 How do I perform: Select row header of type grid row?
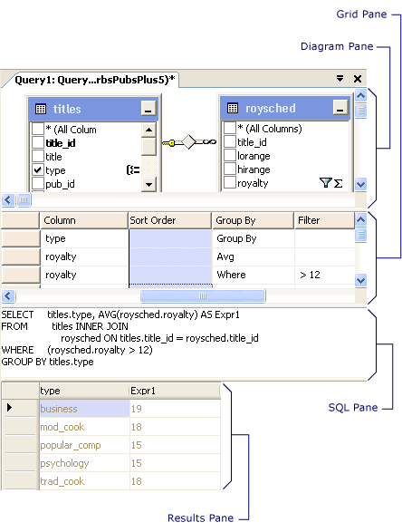click(x=21, y=238)
